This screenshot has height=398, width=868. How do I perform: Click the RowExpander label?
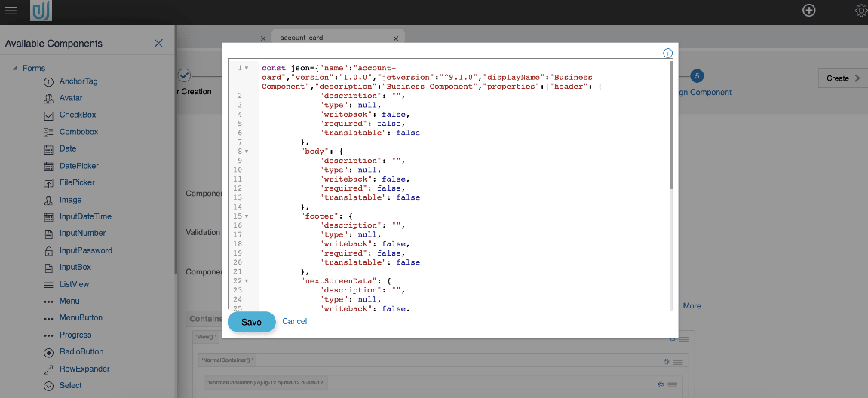84,369
